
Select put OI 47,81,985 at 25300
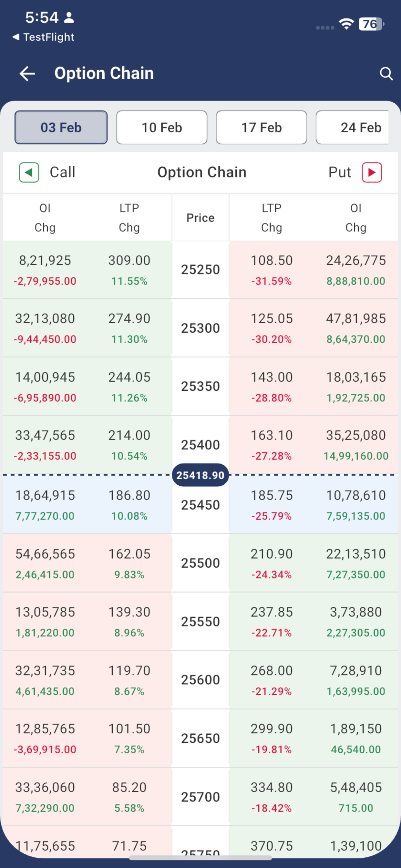click(356, 319)
